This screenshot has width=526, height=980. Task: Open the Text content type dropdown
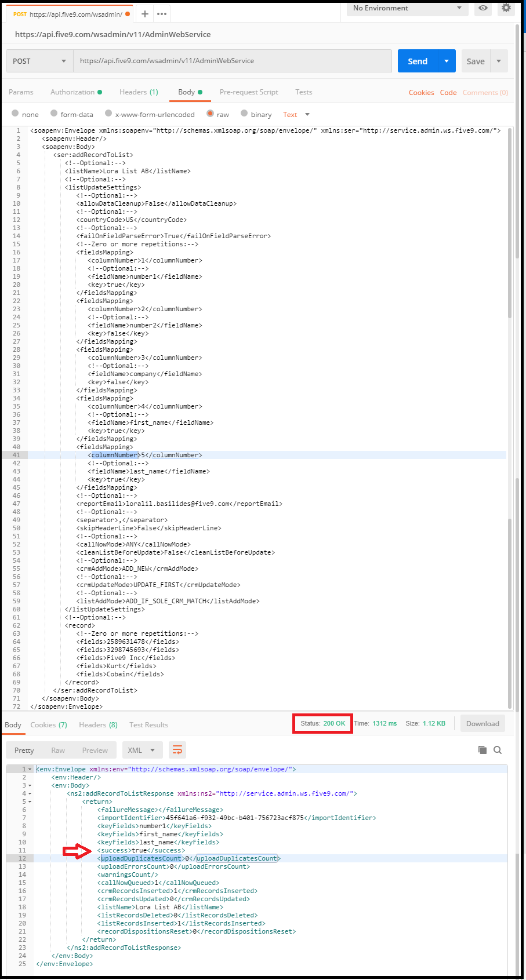tap(296, 115)
